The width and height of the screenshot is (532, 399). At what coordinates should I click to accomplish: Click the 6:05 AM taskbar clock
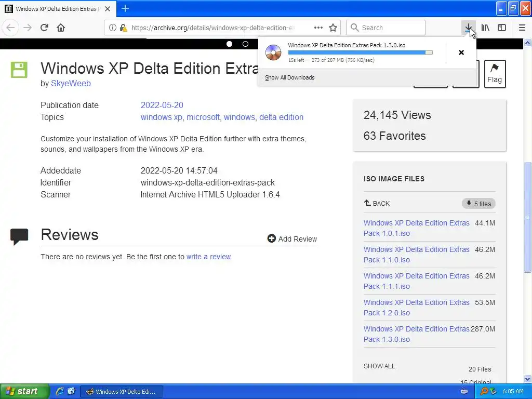pos(513,391)
